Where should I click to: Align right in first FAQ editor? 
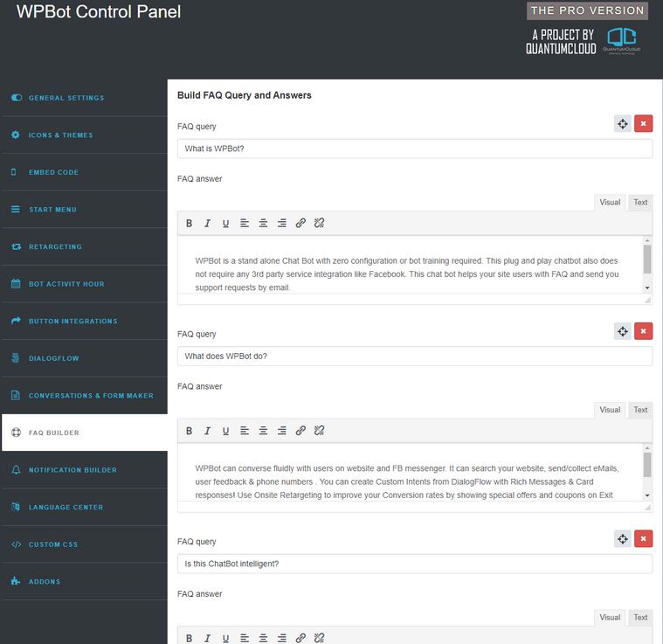click(x=281, y=224)
